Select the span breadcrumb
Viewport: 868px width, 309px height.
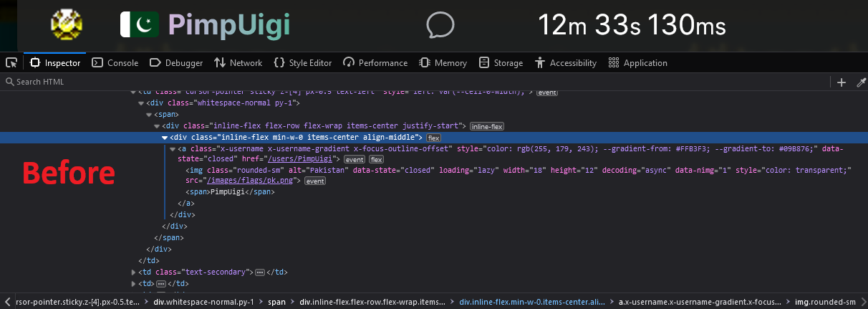coord(276,302)
